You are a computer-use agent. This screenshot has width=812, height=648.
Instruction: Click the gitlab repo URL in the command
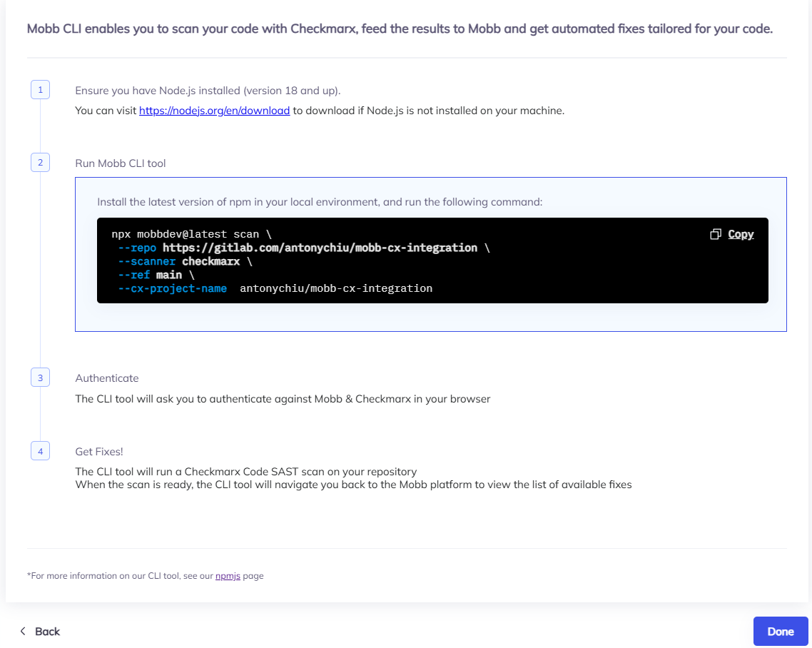click(320, 248)
